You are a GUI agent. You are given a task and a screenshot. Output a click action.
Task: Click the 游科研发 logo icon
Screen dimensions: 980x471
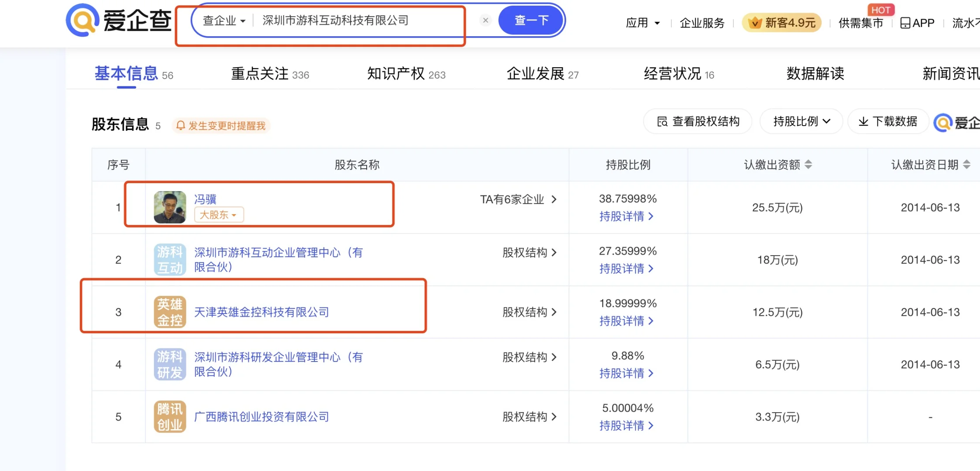(x=170, y=364)
